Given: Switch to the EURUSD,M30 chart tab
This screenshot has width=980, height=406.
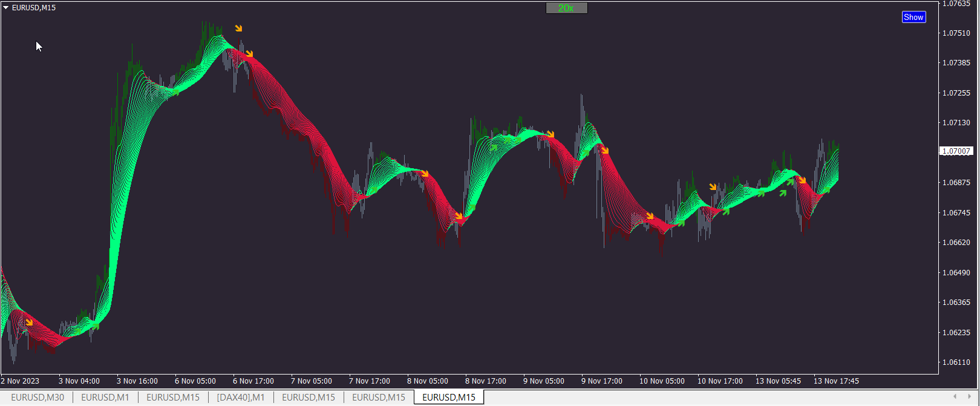Looking at the screenshot, I should point(38,398).
